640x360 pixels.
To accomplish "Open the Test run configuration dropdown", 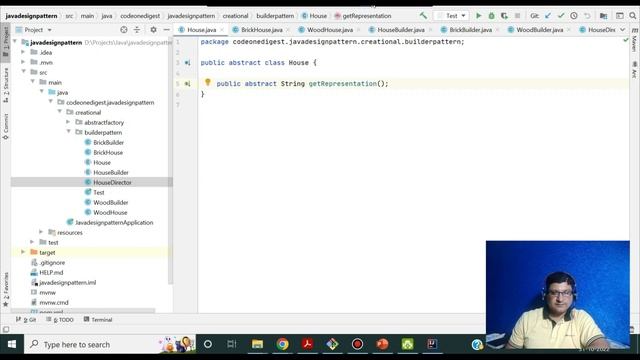I will point(451,16).
